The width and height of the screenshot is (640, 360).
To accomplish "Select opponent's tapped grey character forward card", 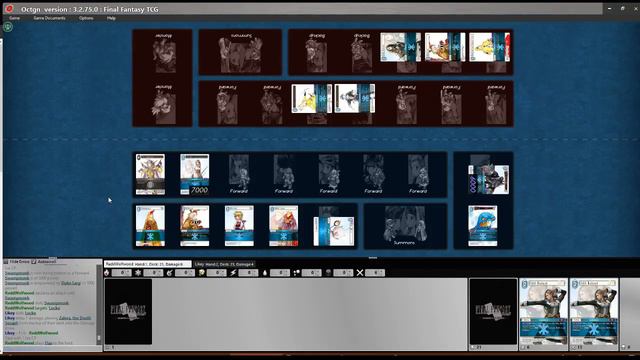I will tap(355, 98).
